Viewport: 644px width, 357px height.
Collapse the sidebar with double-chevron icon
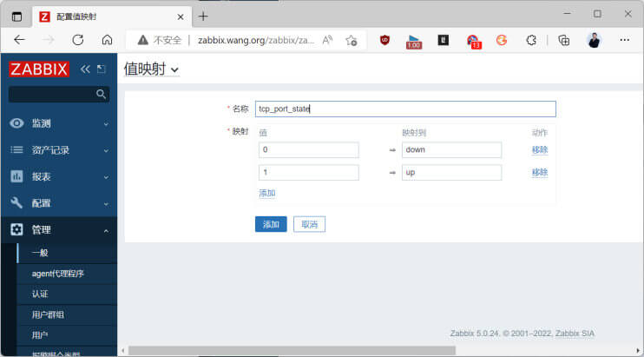85,69
